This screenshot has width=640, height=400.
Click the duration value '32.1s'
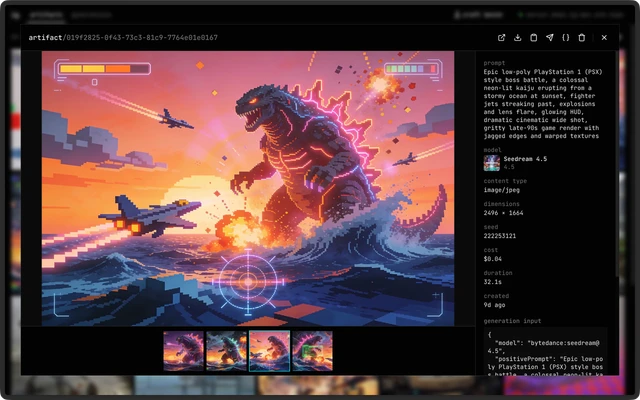tap(493, 282)
